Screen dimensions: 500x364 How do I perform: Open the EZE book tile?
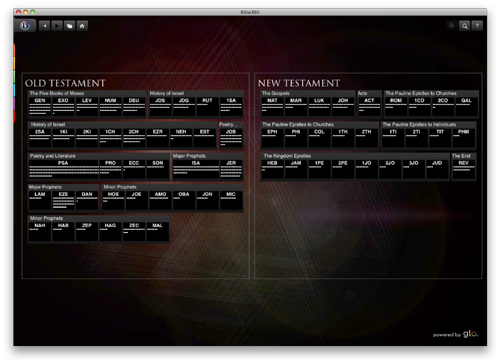pyautogui.click(x=63, y=200)
